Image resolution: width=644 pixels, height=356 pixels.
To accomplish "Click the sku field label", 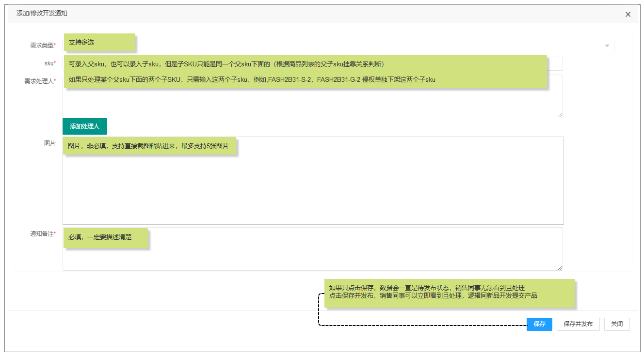I will pos(49,63).
